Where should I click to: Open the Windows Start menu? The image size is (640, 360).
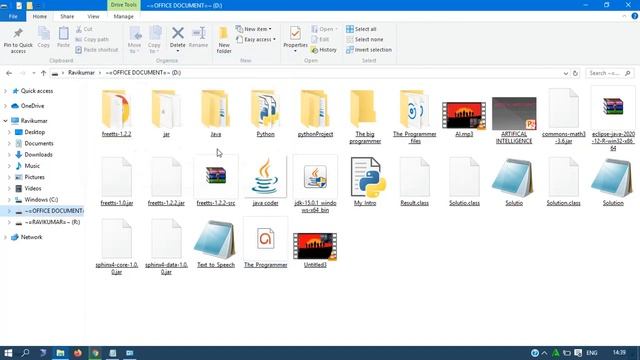pos(8,353)
